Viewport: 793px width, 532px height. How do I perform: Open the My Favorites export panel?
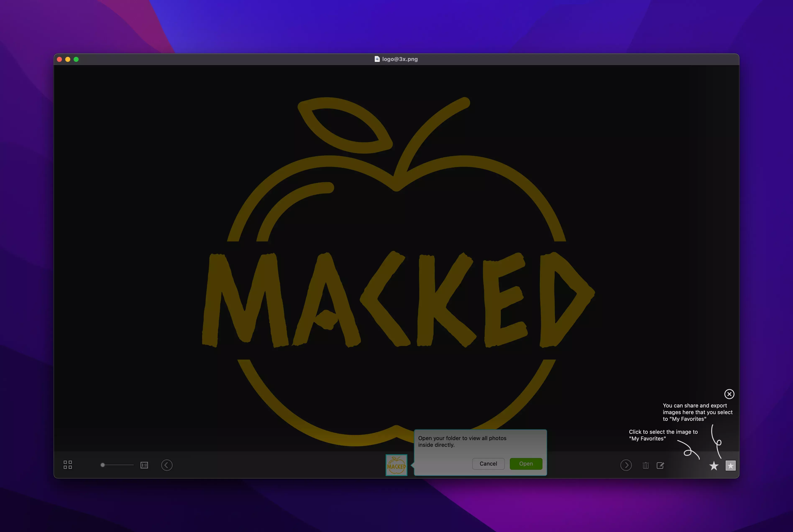730,466
